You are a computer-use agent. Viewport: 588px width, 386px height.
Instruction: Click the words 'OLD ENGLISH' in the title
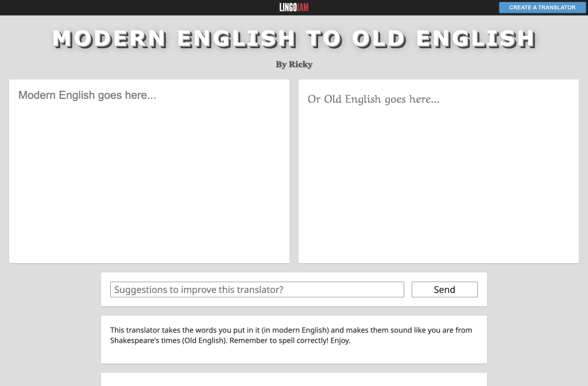tap(443, 39)
